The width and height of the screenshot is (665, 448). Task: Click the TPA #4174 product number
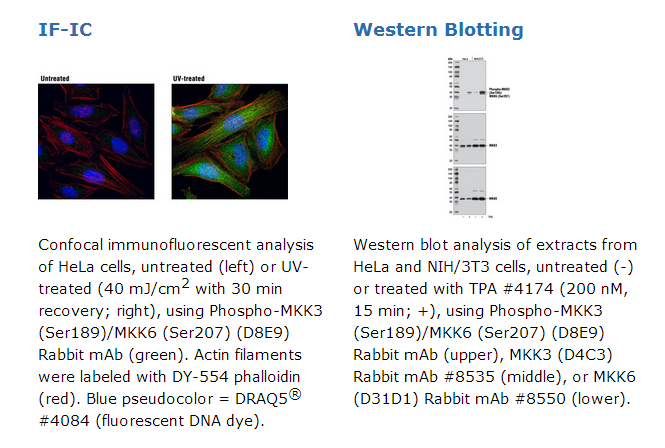528,288
